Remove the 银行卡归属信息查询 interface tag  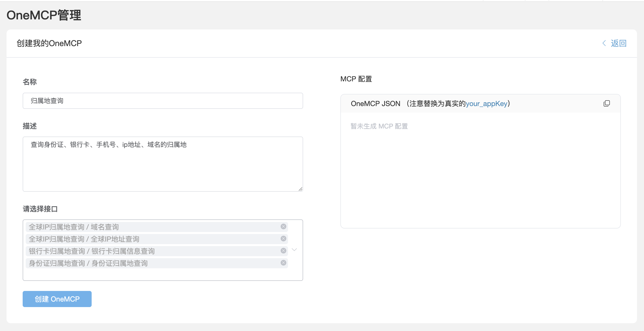tap(283, 251)
